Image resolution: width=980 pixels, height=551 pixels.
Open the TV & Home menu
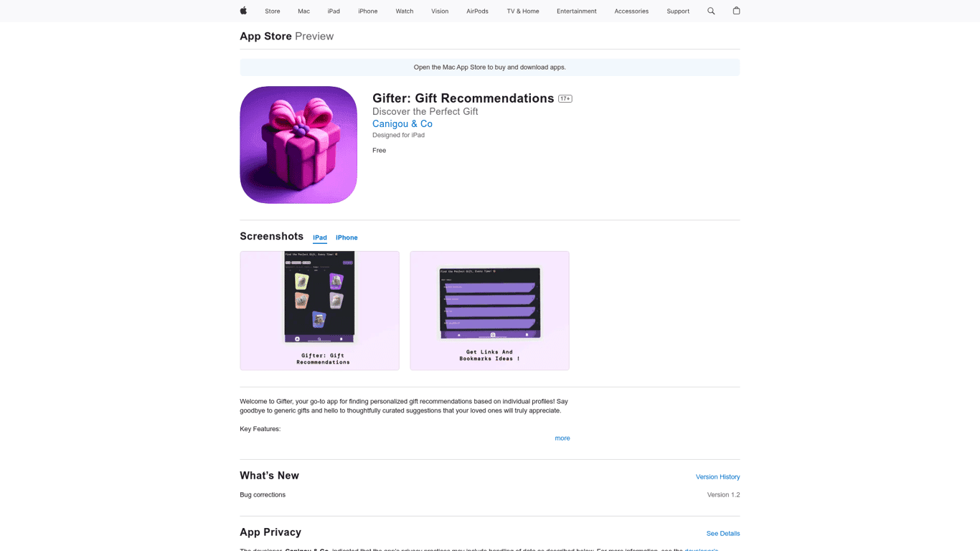pyautogui.click(x=522, y=11)
